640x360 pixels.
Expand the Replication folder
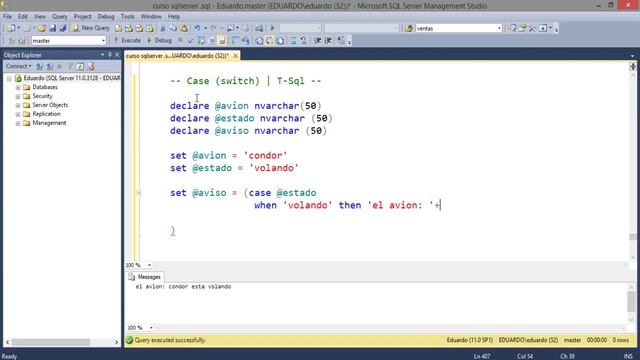(x=18, y=114)
